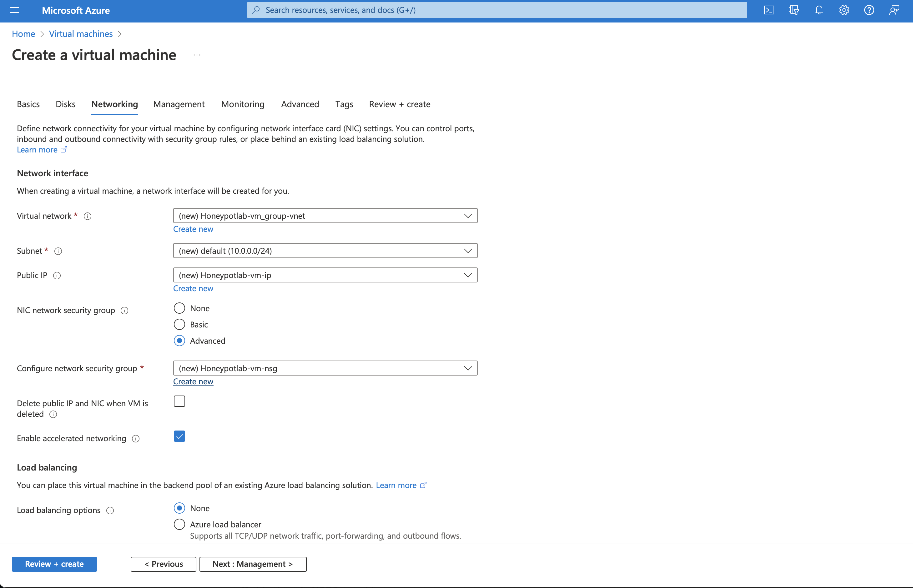This screenshot has height=588, width=913.
Task: Click external link icon in Load balancing section
Action: (x=423, y=485)
